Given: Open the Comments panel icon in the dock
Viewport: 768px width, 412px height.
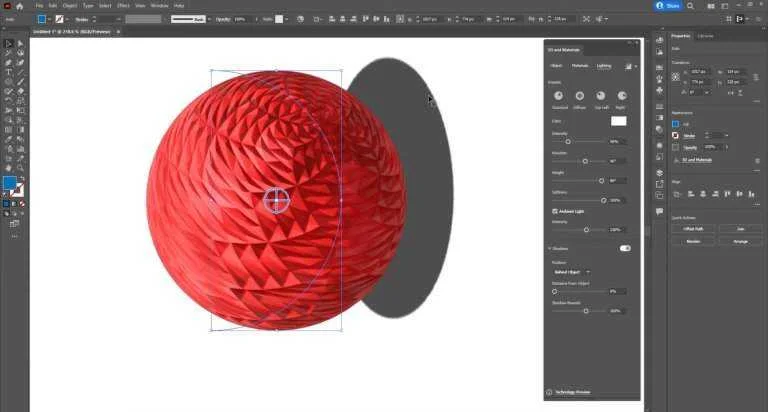Looking at the screenshot, I should [659, 211].
